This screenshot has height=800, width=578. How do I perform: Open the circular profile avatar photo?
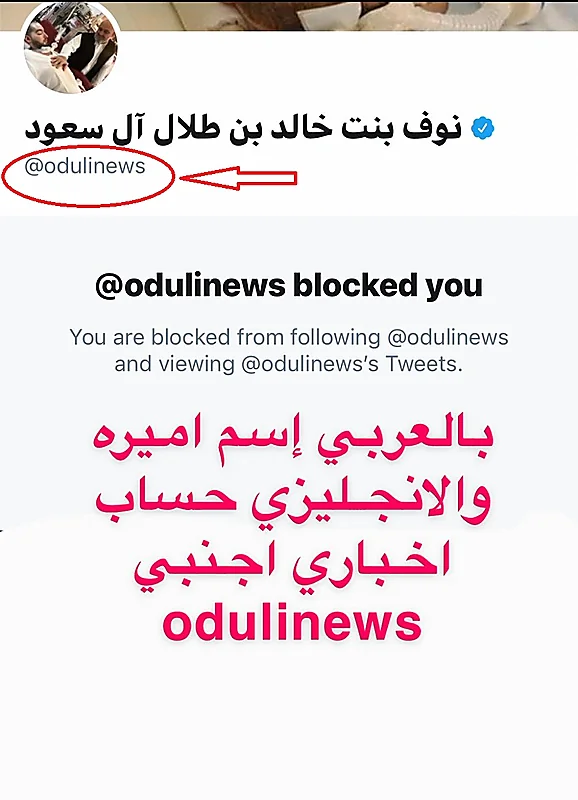71,50
